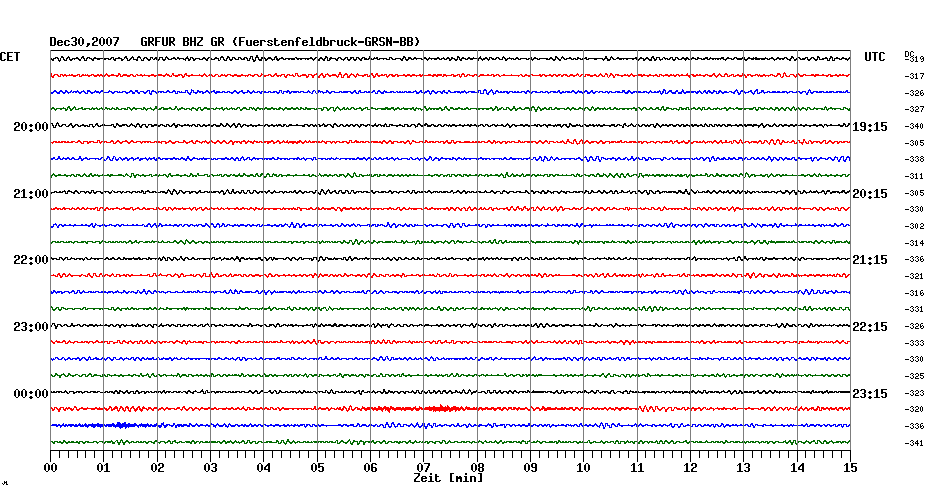Pick minute 03 on the time axis
Screen dimensions: 930x494
(x=211, y=468)
